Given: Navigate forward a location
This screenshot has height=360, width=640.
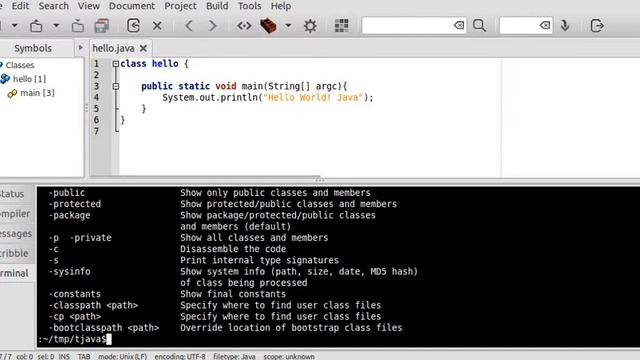Looking at the screenshot, I should pyautogui.click(x=212, y=26).
